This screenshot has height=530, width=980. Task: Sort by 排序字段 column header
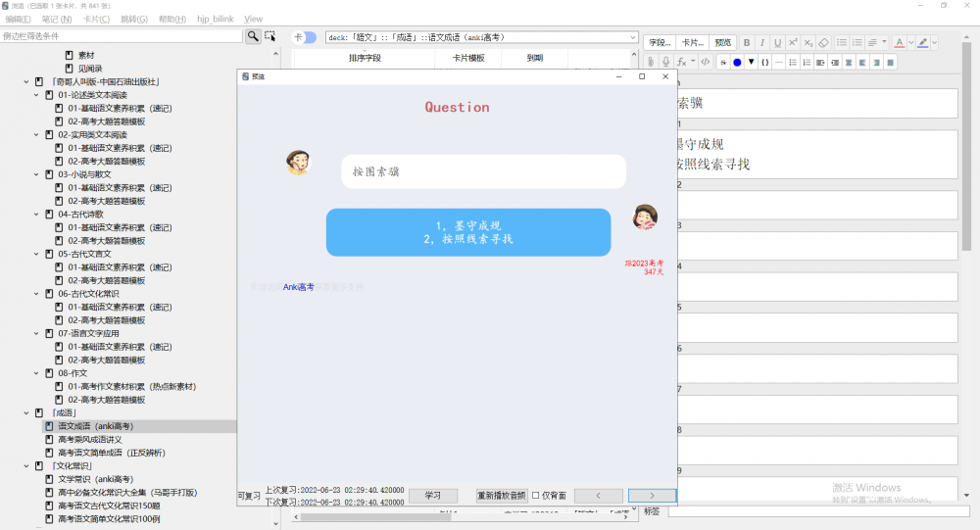click(x=365, y=58)
